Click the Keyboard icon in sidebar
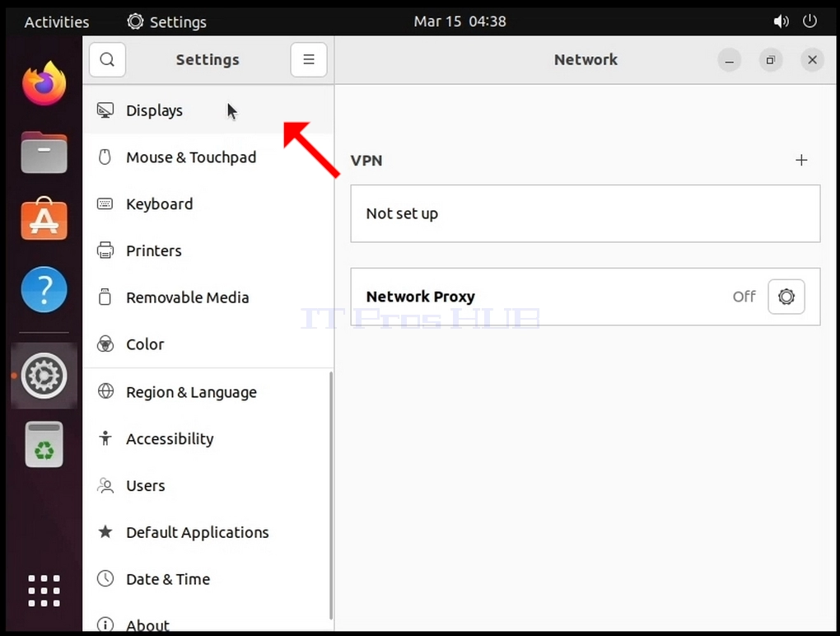Image resolution: width=840 pixels, height=636 pixels. pyautogui.click(x=105, y=203)
